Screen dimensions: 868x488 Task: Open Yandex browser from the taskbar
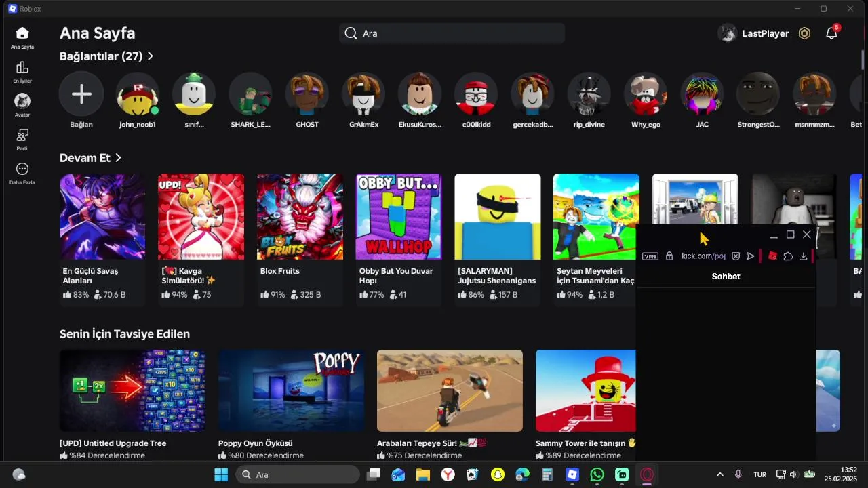[x=448, y=474]
